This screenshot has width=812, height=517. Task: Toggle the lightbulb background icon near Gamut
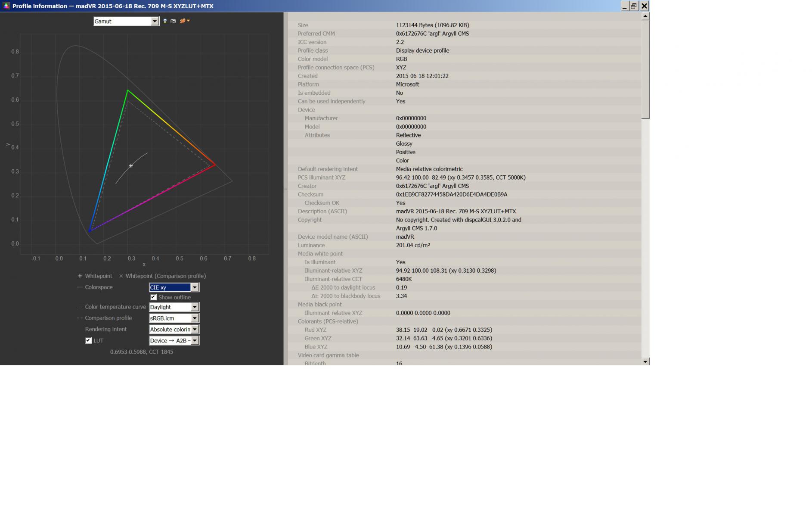[x=165, y=21]
